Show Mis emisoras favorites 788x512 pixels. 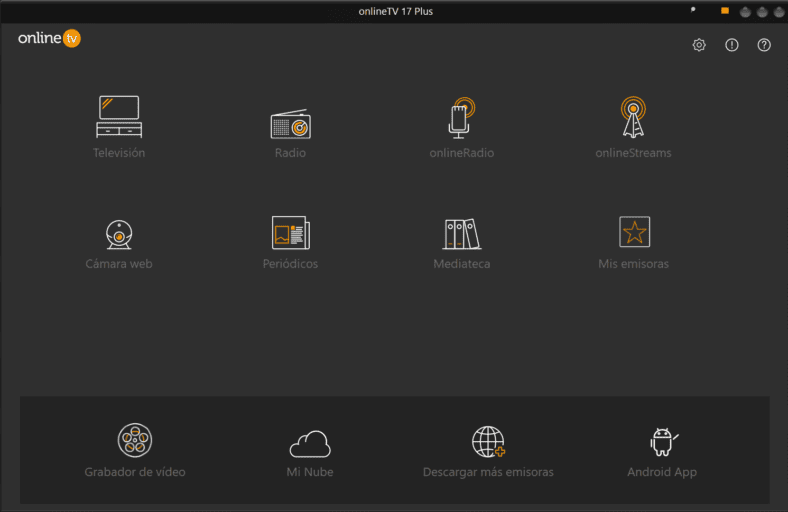(x=634, y=243)
